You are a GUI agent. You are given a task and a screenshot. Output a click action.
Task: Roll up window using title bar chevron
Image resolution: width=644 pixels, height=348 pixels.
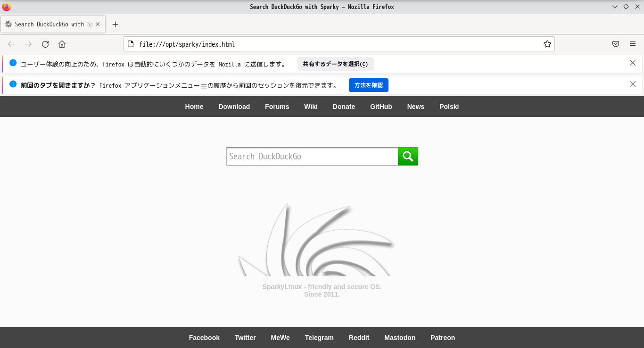[x=615, y=7]
